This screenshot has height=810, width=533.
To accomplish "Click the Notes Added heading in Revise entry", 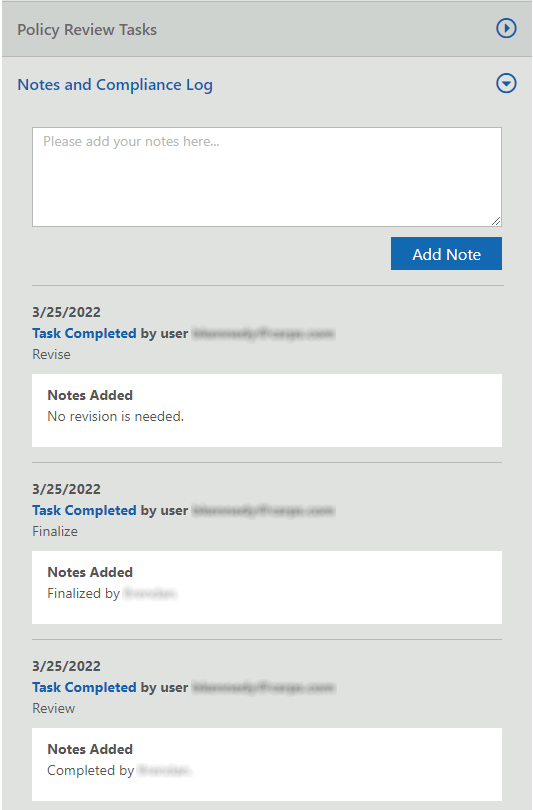I will (90, 395).
